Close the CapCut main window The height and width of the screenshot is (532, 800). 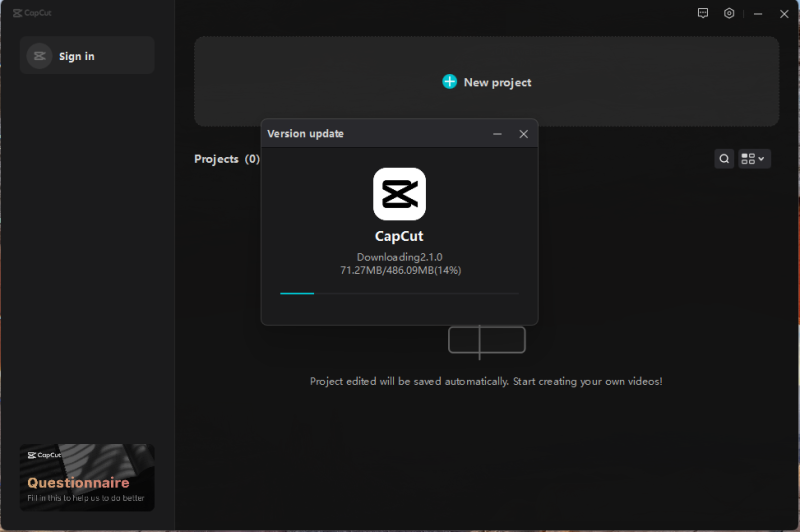pos(784,14)
